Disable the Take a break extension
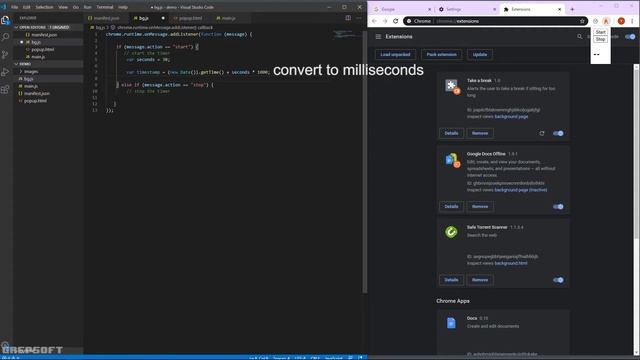The width and height of the screenshot is (640, 360). click(x=558, y=133)
